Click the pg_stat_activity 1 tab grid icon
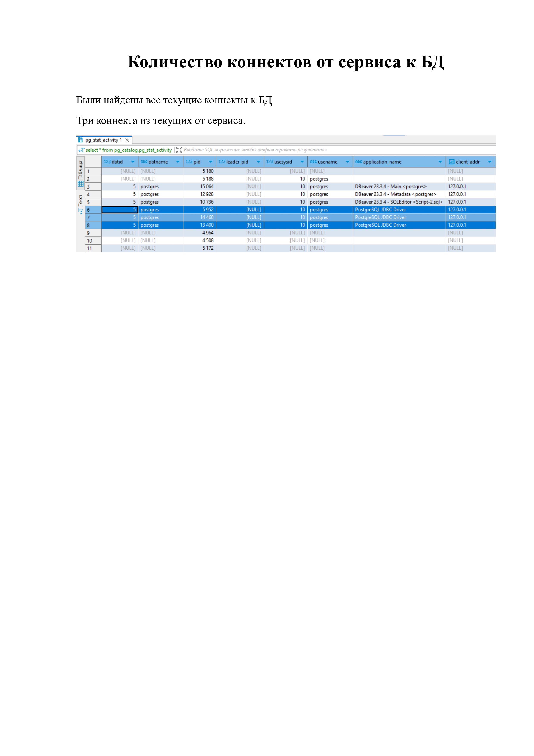534x756 pixels. [x=80, y=140]
